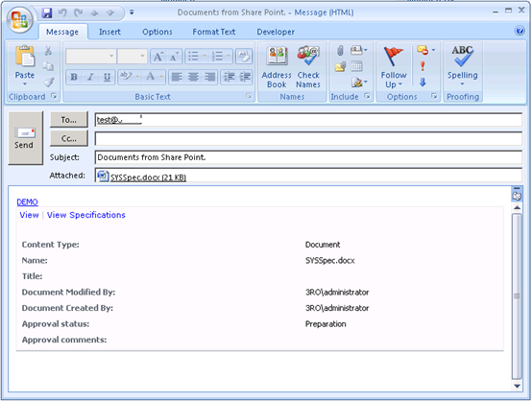Align text left
532x401 pixels.
[177, 77]
